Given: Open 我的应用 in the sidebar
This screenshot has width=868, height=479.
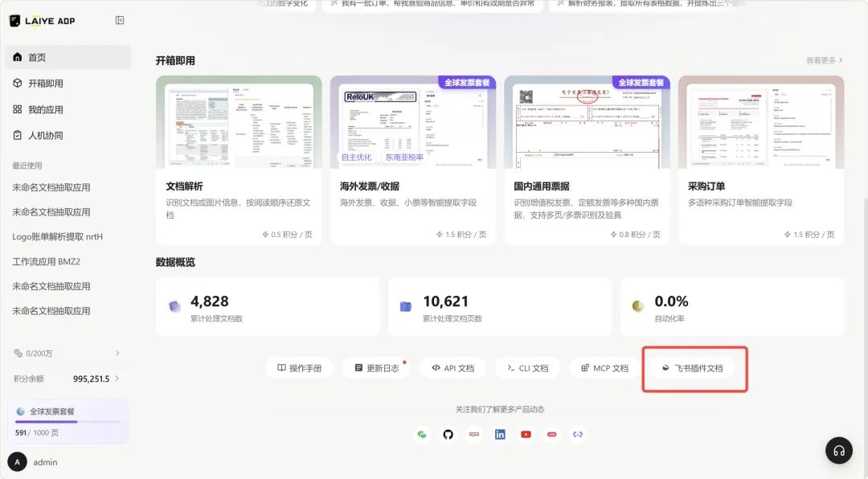Looking at the screenshot, I should pyautogui.click(x=68, y=109).
